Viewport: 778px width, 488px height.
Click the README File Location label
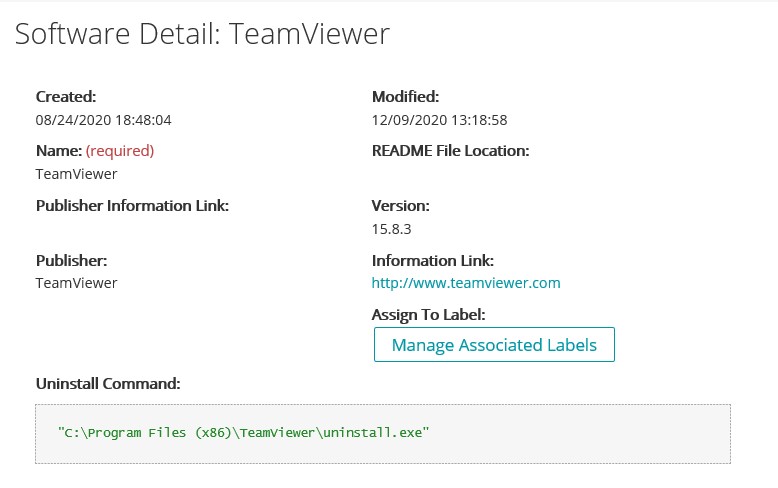click(451, 151)
